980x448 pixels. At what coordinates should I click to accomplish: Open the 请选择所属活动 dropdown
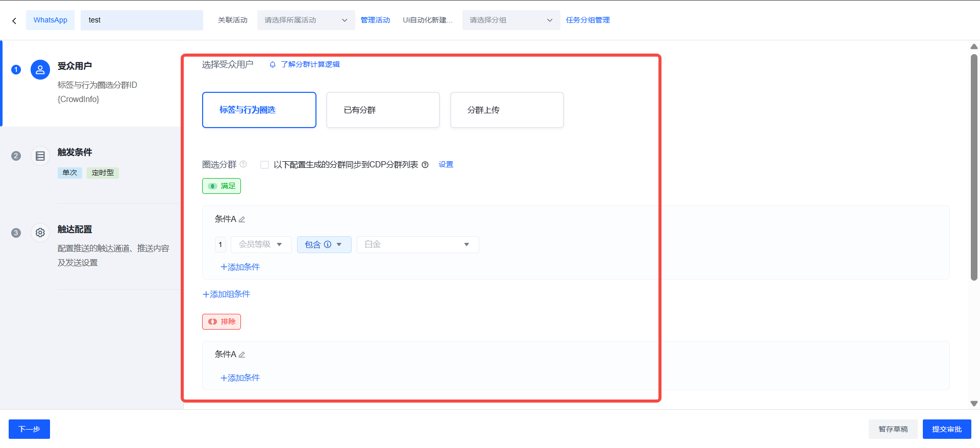point(306,20)
